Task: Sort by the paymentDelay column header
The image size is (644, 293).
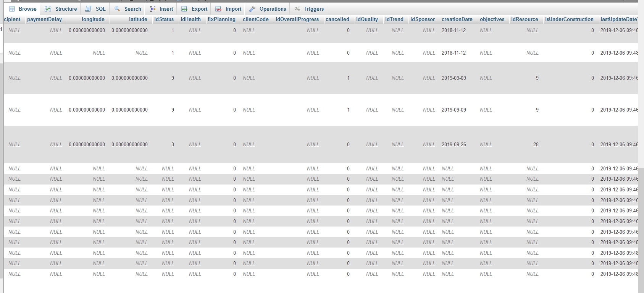Action: [x=44, y=19]
